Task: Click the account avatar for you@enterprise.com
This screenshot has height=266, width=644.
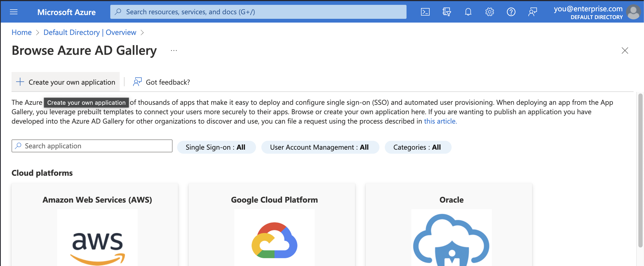Action: (x=634, y=12)
